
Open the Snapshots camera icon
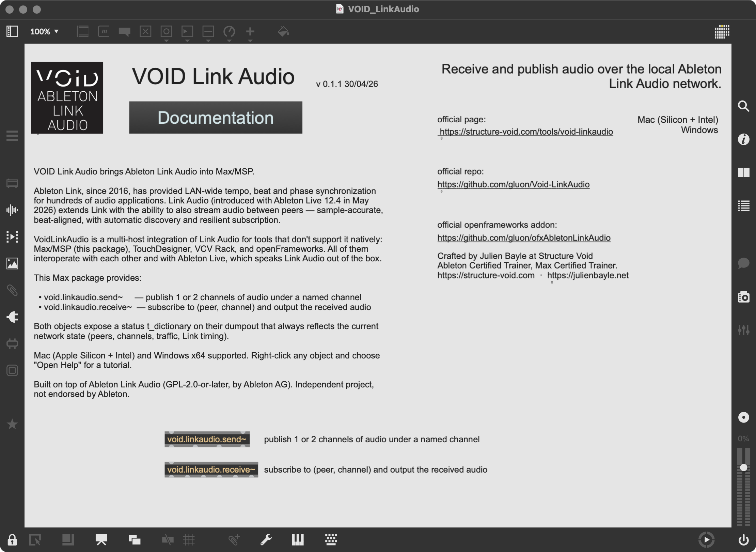743,297
